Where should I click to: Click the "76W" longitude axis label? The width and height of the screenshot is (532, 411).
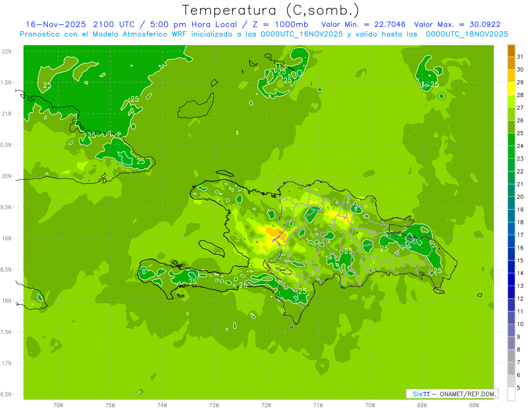click(x=58, y=406)
